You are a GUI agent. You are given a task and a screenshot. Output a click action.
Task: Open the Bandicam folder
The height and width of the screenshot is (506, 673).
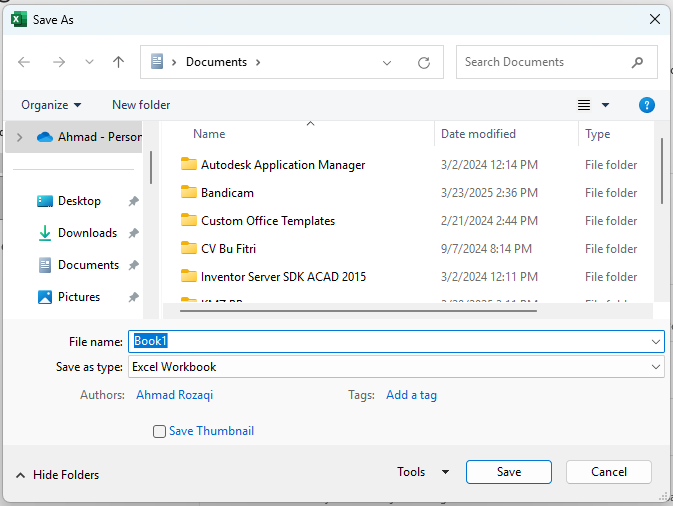click(x=227, y=193)
